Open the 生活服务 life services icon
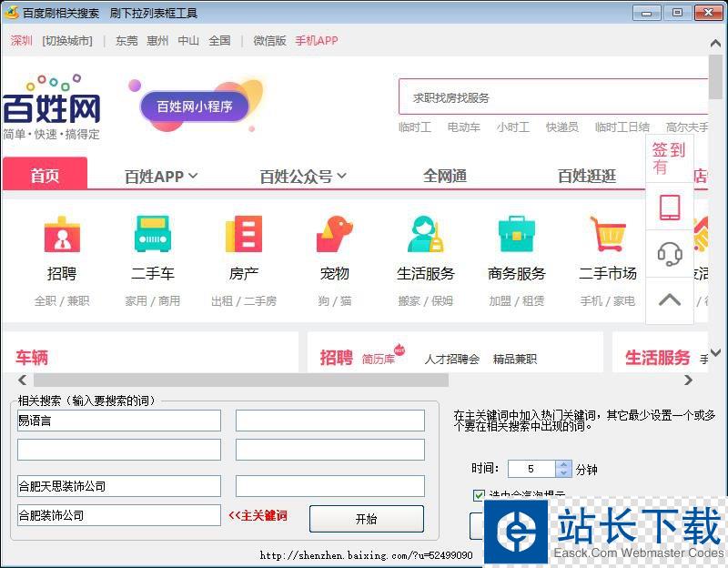This screenshot has height=568, width=728. pos(425,234)
